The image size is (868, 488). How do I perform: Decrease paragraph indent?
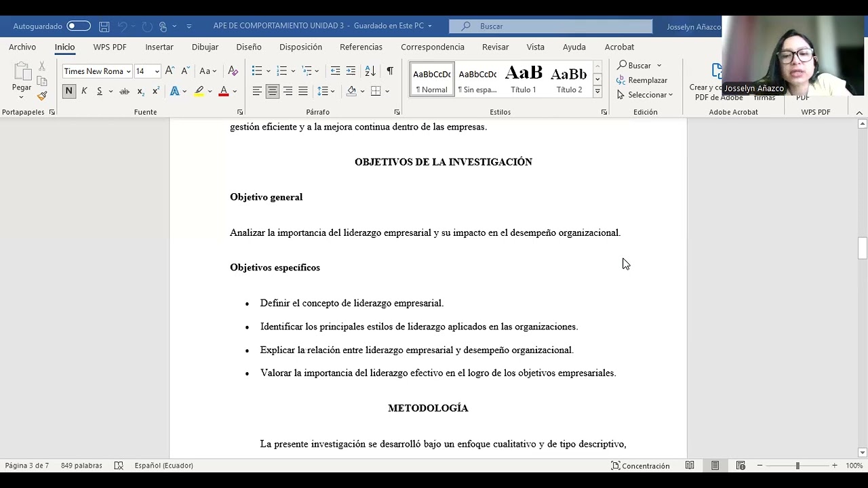[x=335, y=70]
